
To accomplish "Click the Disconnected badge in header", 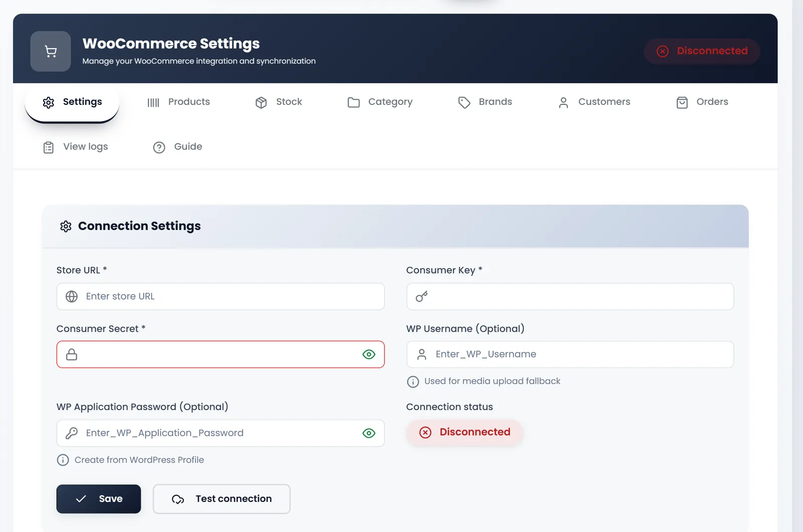I will (702, 51).
